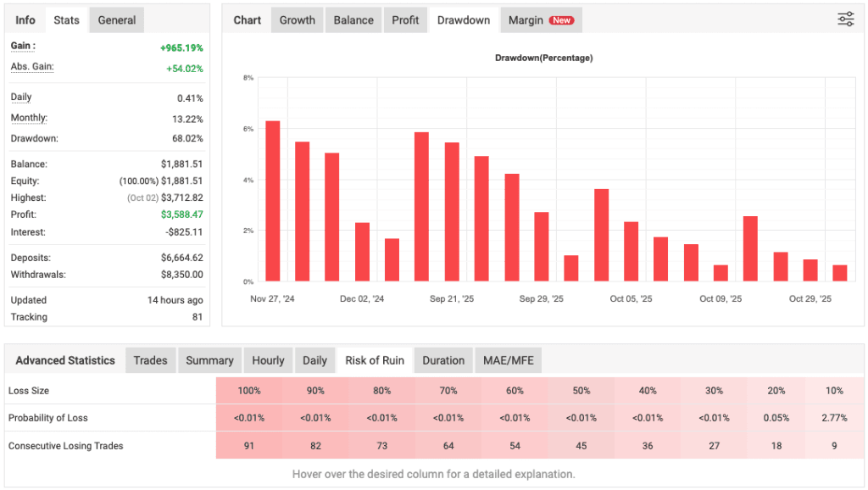Click the 90% loss size column
868x490 pixels.
[x=315, y=391]
